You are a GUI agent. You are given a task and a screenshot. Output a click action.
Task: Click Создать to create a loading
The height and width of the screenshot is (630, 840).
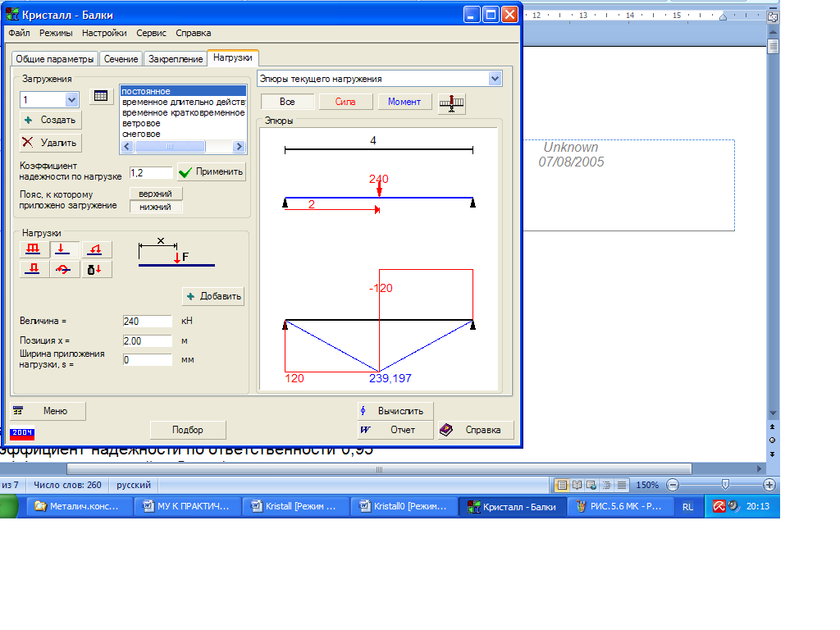(x=50, y=120)
